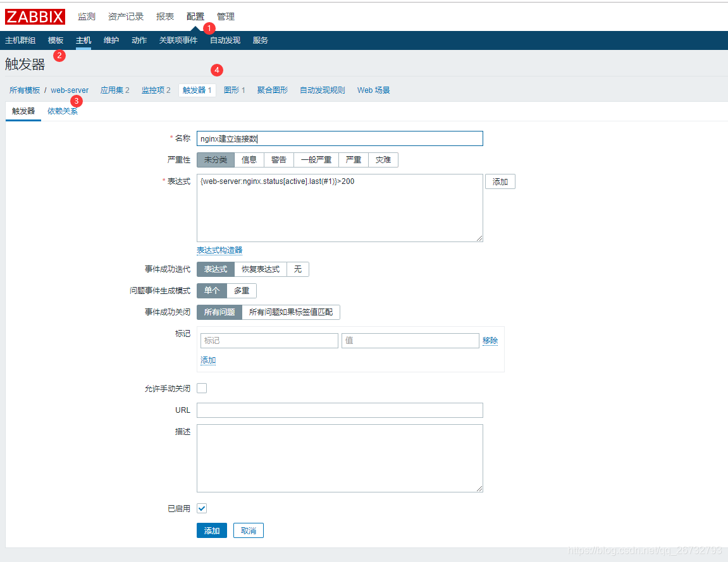
Task: Go to 动作 submenu
Action: tap(139, 40)
